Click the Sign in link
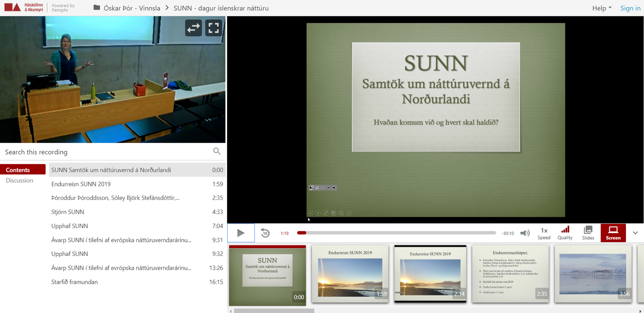 pos(630,8)
